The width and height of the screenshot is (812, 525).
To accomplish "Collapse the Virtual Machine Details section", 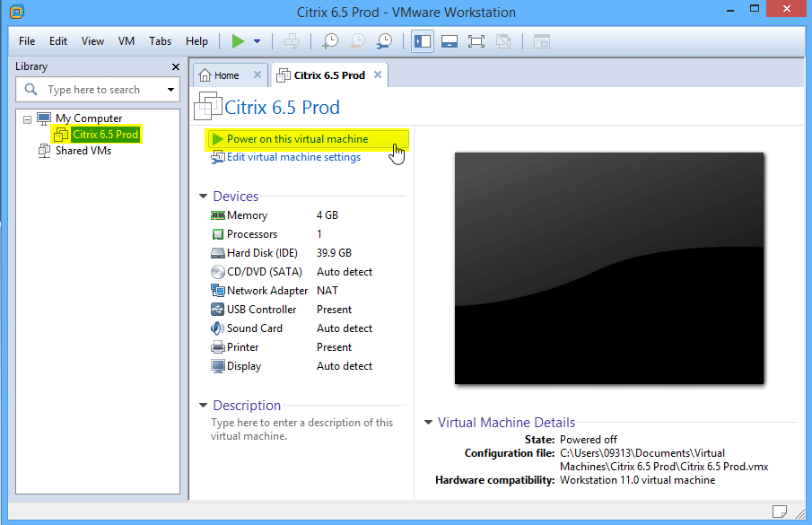I will point(428,423).
